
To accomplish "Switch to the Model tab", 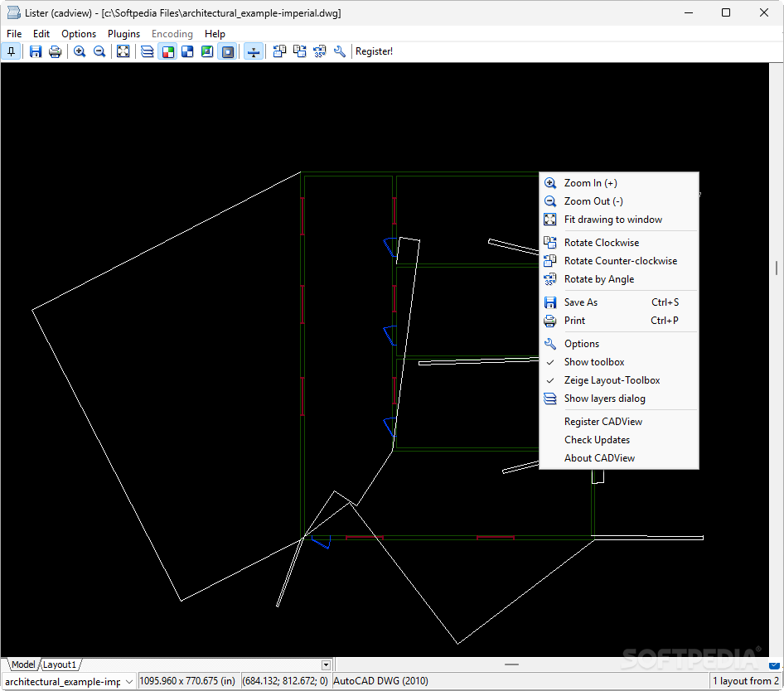I will click(23, 664).
